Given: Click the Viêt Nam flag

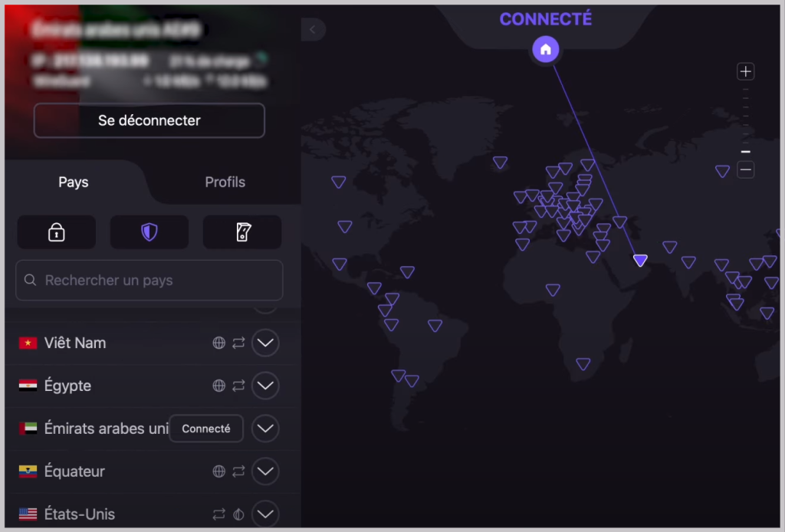Looking at the screenshot, I should tap(28, 343).
